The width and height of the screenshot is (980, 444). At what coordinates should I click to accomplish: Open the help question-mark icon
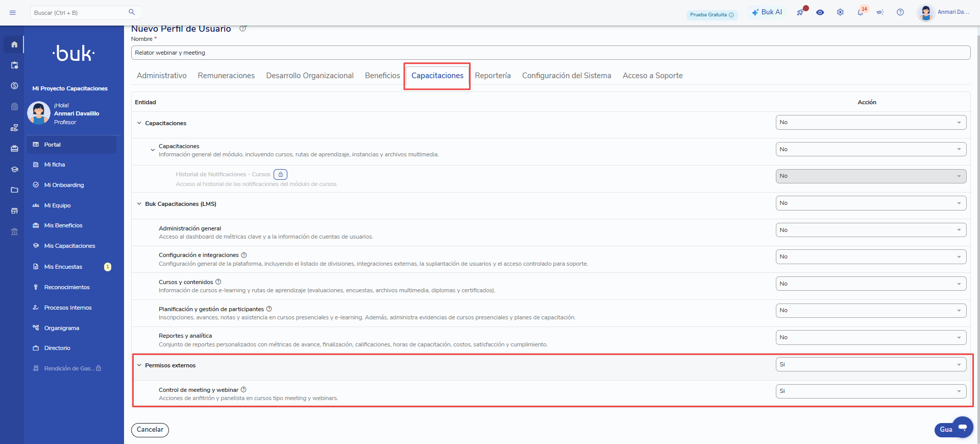(x=900, y=12)
